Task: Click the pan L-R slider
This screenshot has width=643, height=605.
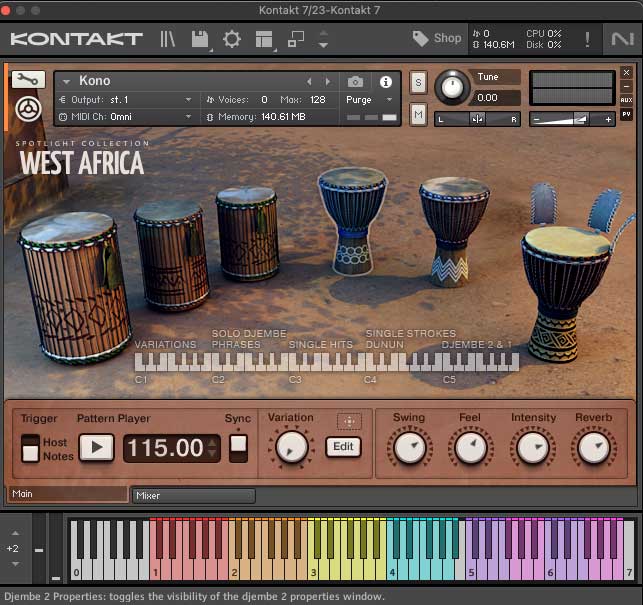Action: (x=477, y=119)
